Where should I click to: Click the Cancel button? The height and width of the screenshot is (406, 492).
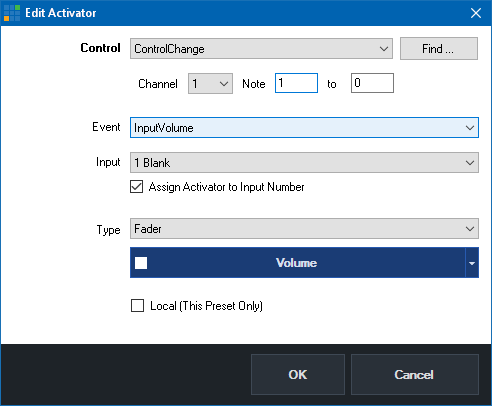click(415, 374)
